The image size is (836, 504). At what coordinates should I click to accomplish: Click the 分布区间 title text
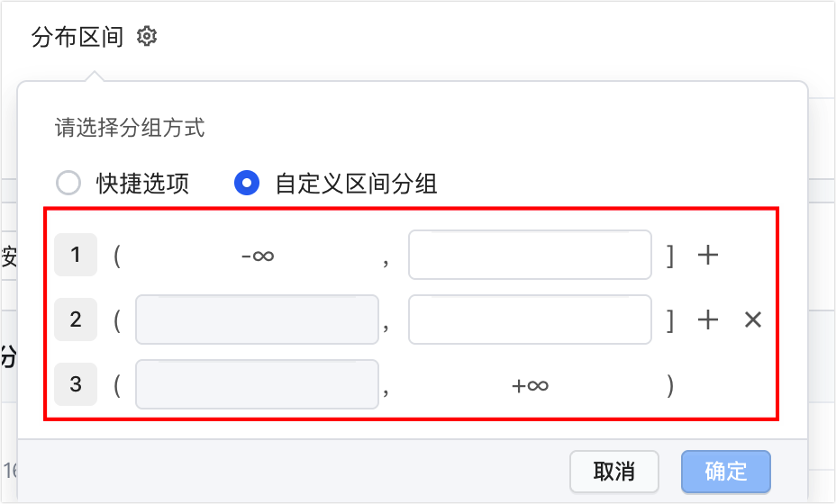pos(77,37)
